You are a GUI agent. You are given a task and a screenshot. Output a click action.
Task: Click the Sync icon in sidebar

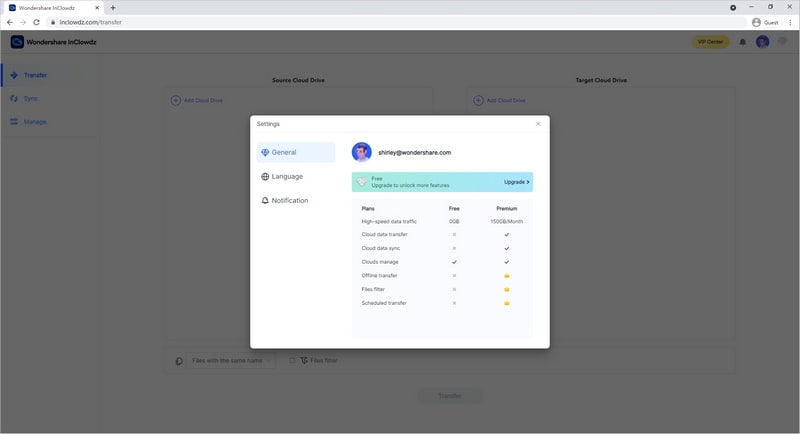[x=14, y=98]
